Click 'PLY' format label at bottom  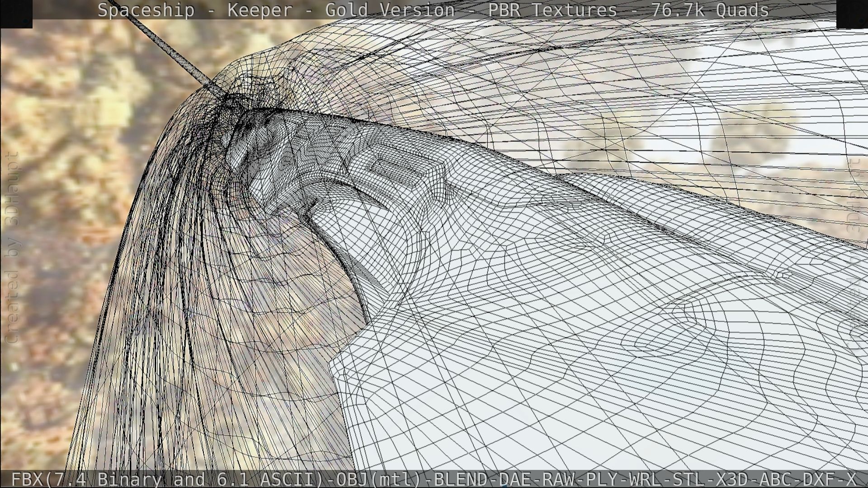(602, 479)
